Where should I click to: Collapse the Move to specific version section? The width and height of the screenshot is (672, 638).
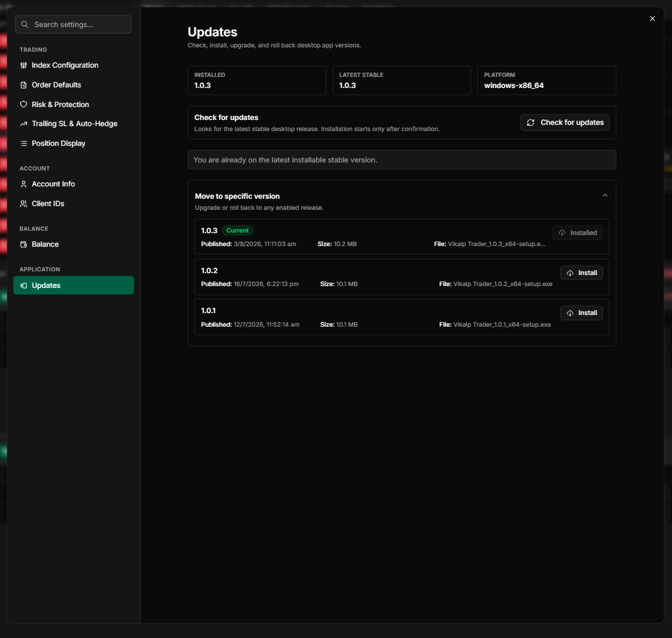[x=605, y=196]
